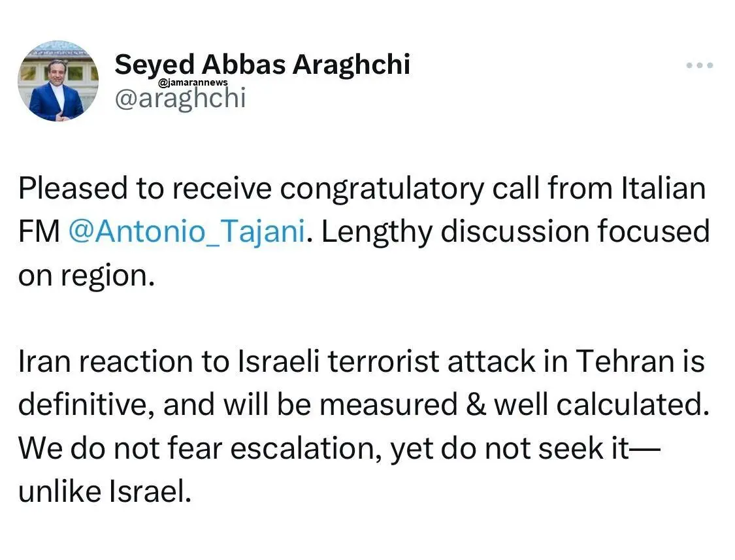This screenshot has width=735, height=560.
Task: Click the word 'Italian' in first line
Action: 663,189
